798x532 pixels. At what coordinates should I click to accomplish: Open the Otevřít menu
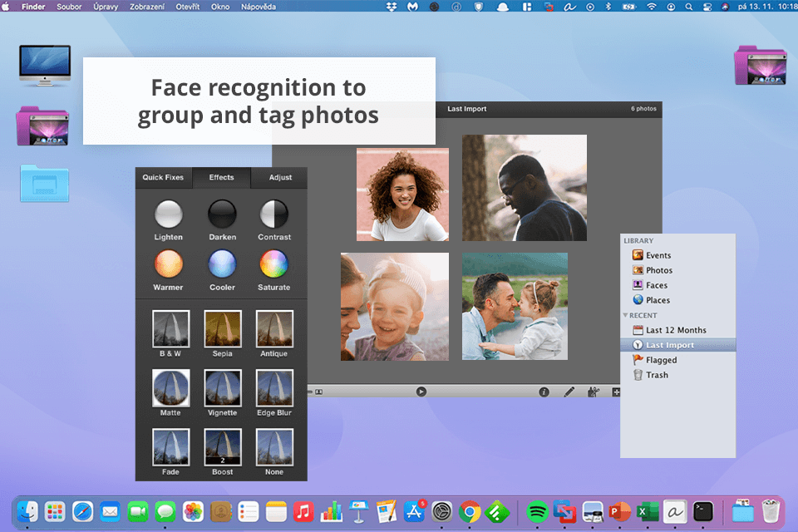tap(188, 7)
